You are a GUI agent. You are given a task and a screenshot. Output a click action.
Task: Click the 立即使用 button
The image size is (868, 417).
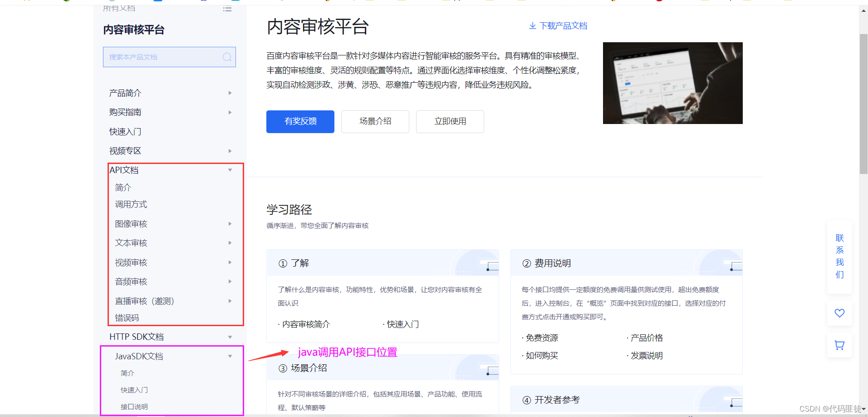pyautogui.click(x=450, y=122)
